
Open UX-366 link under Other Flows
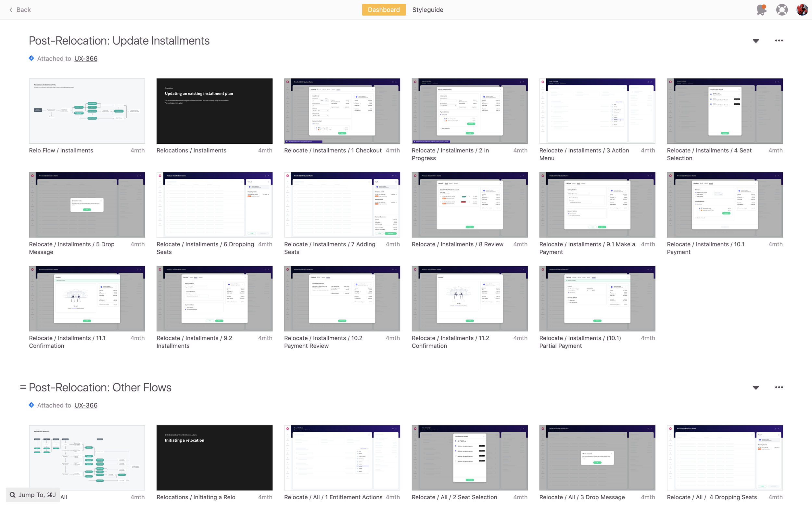[x=86, y=405]
